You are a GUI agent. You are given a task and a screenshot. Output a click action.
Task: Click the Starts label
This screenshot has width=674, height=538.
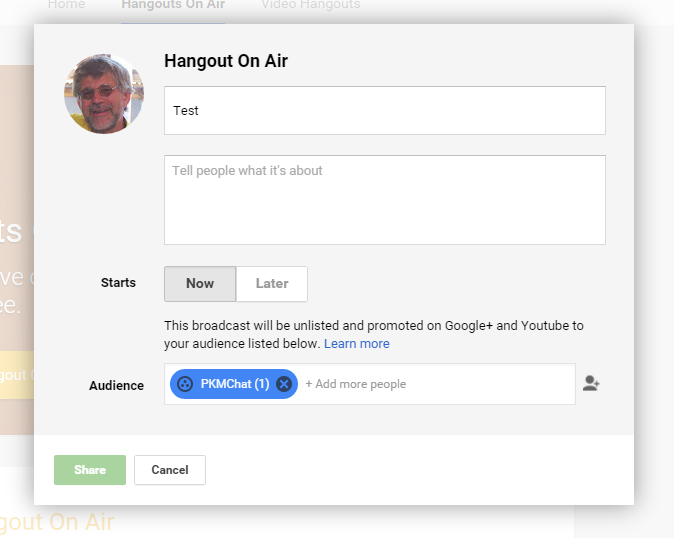[x=118, y=284]
